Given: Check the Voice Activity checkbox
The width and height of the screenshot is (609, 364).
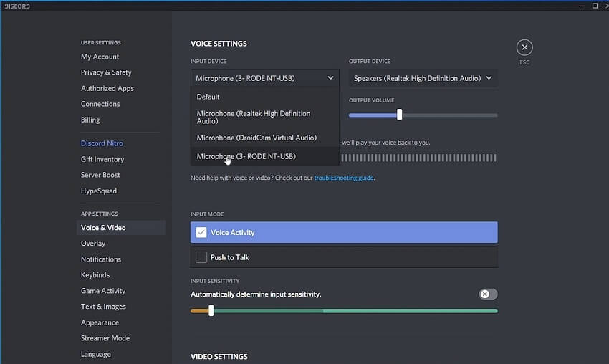Looking at the screenshot, I should 201,232.
